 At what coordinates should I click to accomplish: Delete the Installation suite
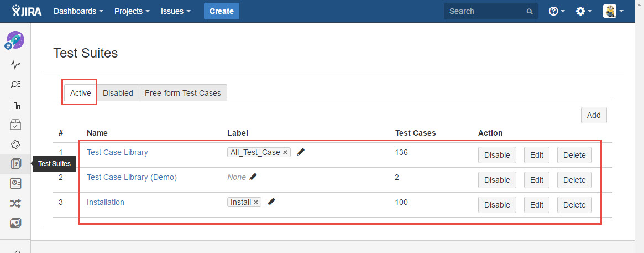click(574, 204)
